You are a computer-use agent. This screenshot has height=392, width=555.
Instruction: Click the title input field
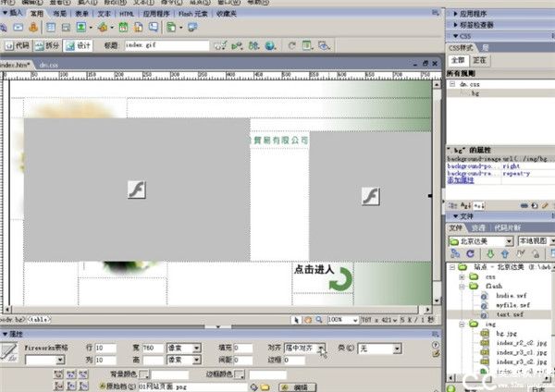pos(166,44)
